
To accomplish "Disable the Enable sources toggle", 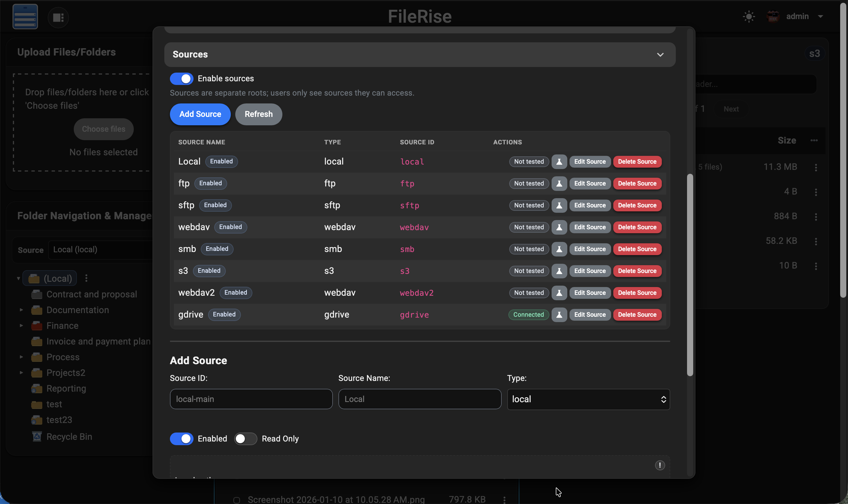I will 182,78.
